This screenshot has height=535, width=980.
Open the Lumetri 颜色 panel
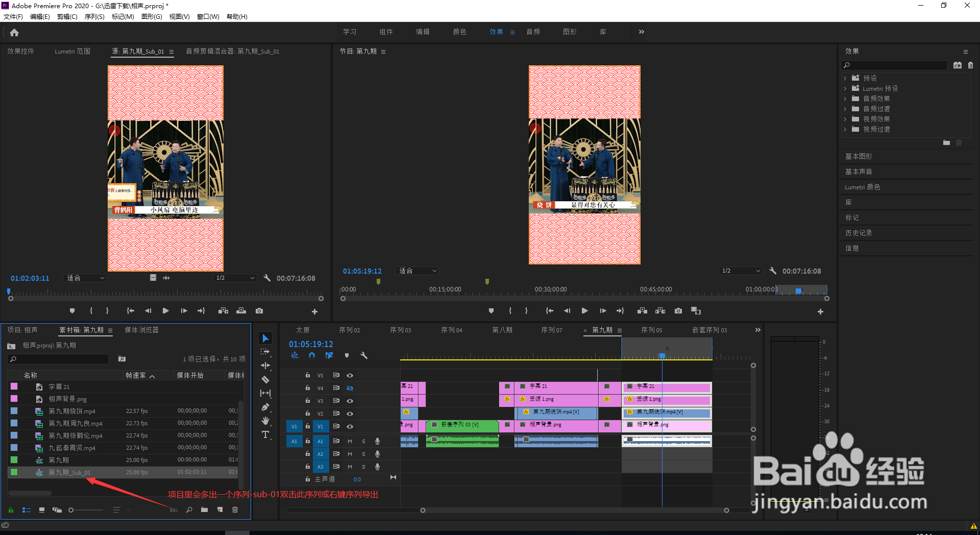(x=863, y=187)
